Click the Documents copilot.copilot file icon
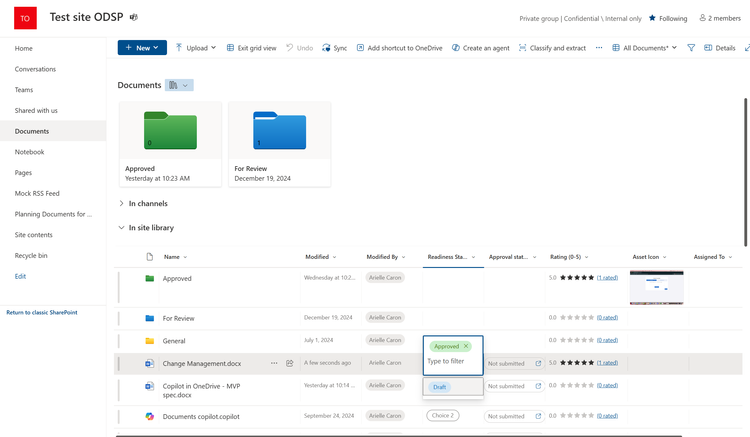 pyautogui.click(x=150, y=416)
